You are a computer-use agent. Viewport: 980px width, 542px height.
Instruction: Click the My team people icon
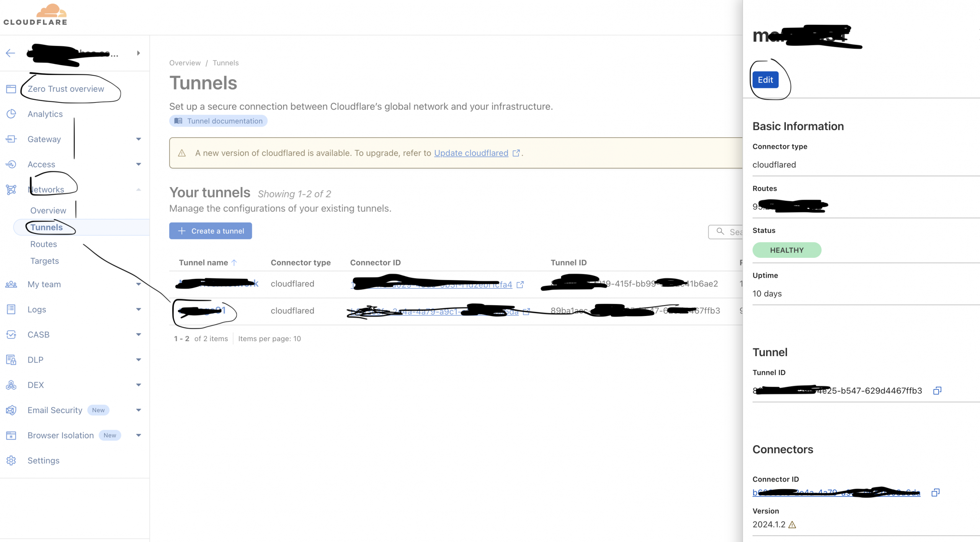tap(11, 284)
